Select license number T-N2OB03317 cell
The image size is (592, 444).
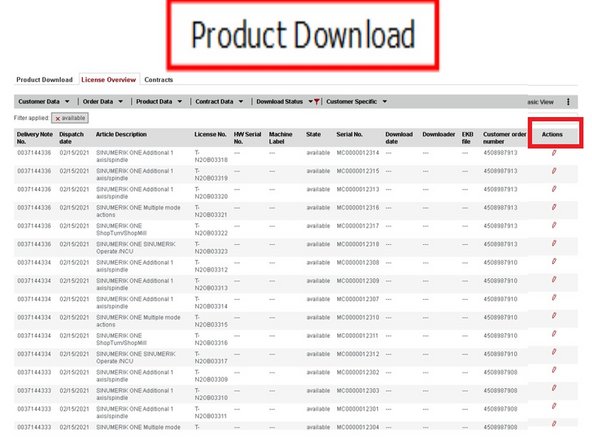(211, 358)
